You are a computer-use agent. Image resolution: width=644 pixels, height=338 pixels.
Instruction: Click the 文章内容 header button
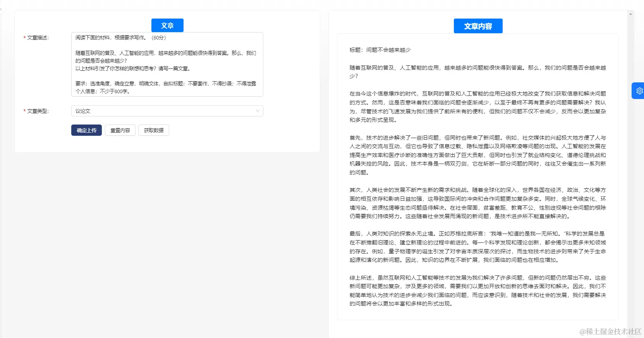coord(478,26)
